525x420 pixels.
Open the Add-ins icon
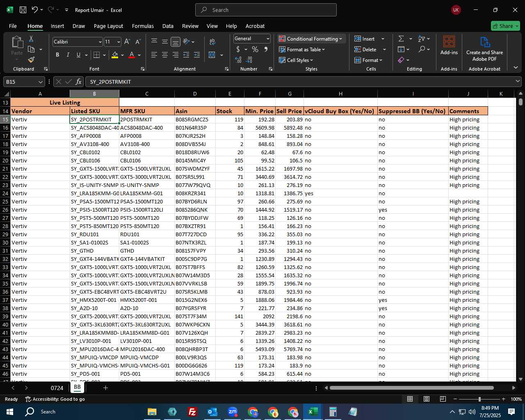point(449,45)
